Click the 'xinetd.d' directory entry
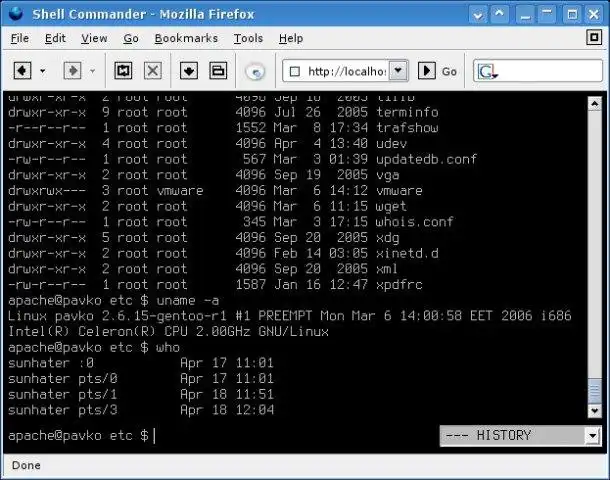The height and width of the screenshot is (480, 610). [407, 253]
